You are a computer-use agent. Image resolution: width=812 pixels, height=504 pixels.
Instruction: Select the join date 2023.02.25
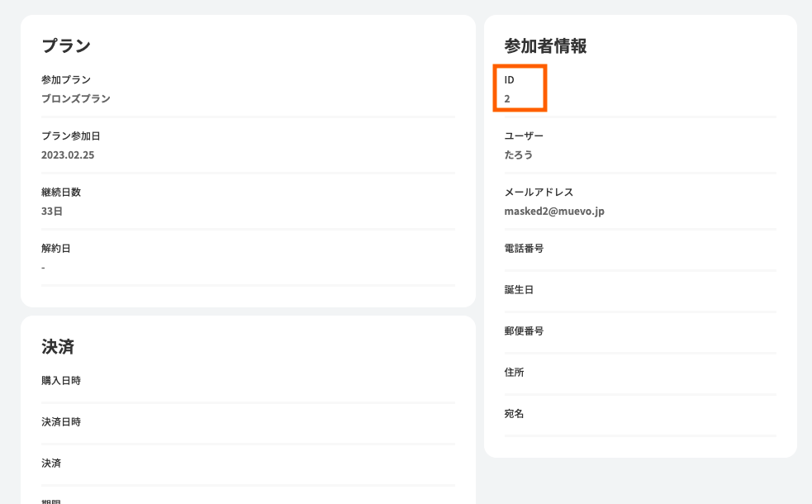[x=68, y=155]
